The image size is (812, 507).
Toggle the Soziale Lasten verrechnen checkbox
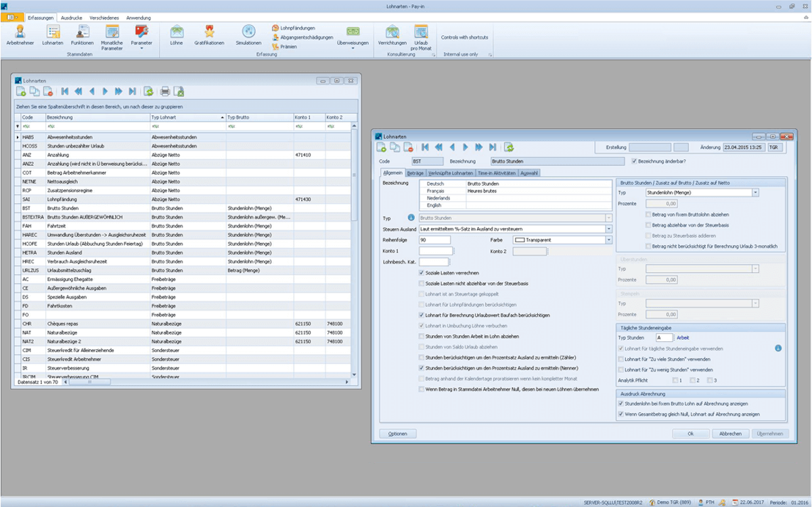click(422, 273)
